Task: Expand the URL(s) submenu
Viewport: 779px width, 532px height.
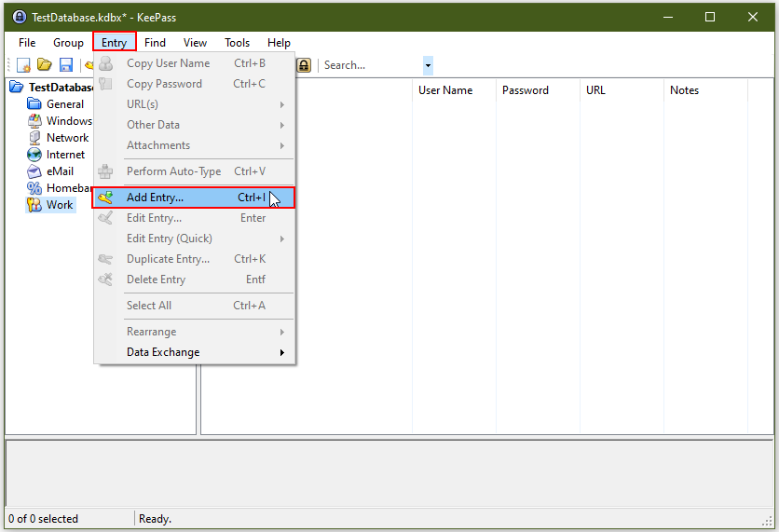Action: click(281, 104)
